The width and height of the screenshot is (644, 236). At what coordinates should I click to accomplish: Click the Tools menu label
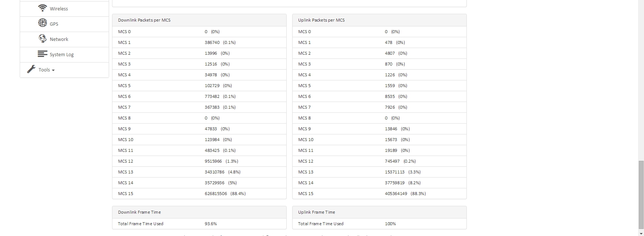44,70
